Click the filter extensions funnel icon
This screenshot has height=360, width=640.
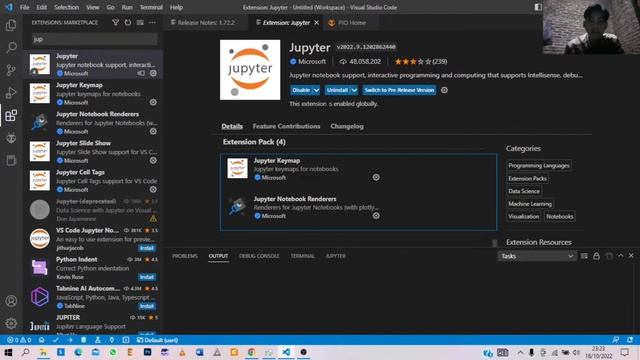pos(116,22)
